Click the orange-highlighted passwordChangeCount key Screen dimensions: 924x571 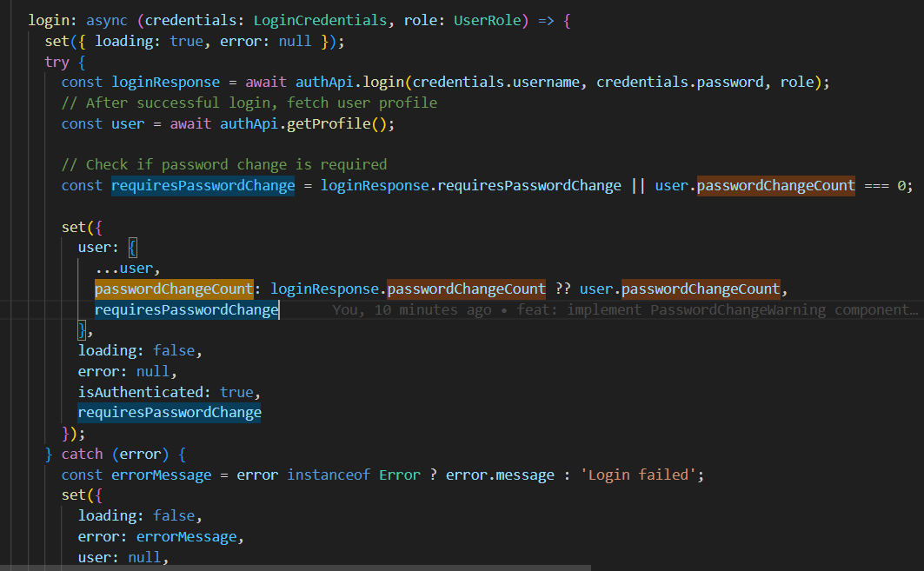(x=174, y=289)
